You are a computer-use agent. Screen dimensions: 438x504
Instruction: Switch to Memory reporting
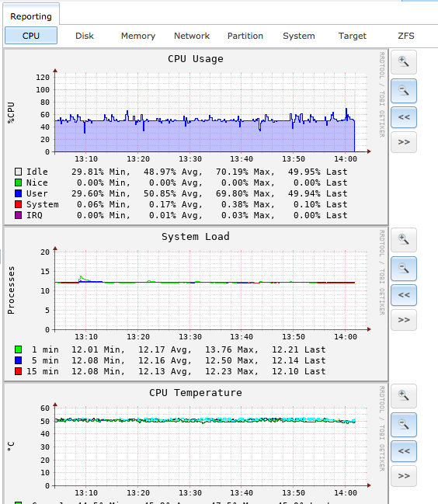138,36
